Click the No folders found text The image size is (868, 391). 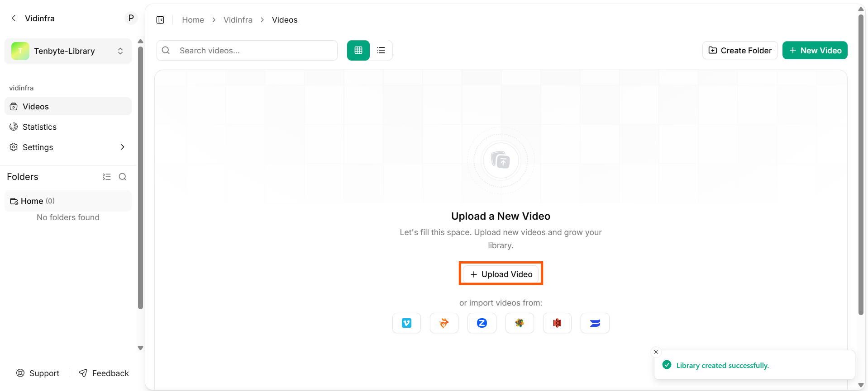tap(68, 217)
